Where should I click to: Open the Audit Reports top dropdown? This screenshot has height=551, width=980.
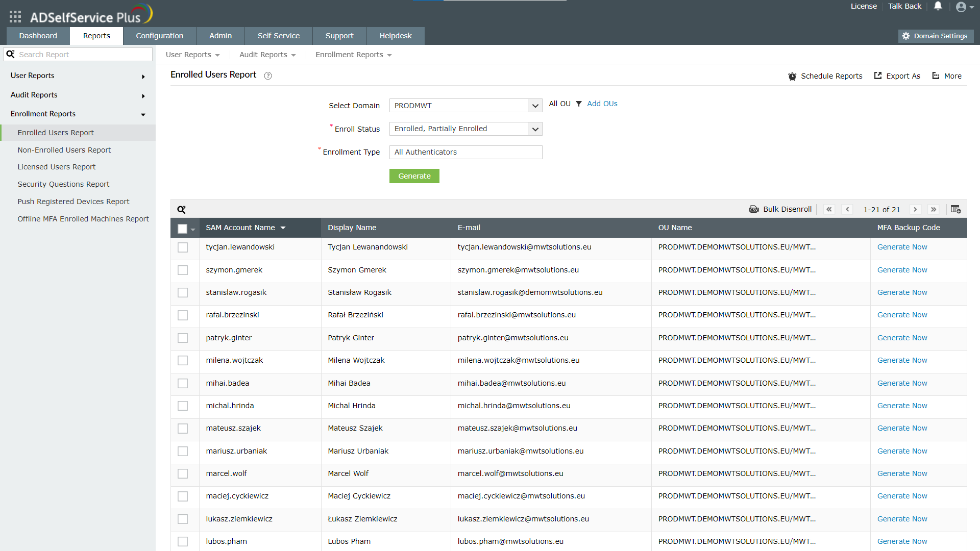click(267, 55)
